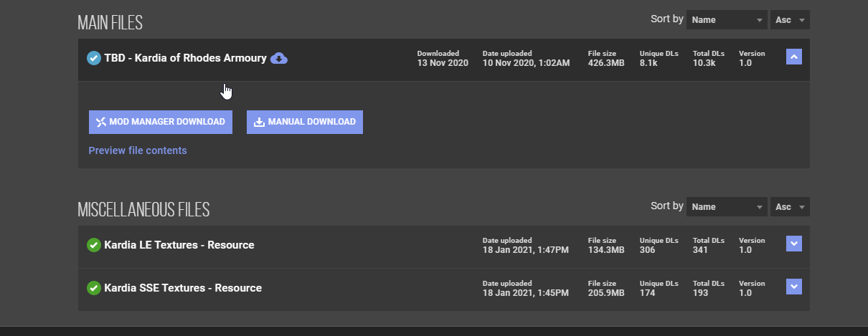Click file size 134.3MB value

(606, 250)
